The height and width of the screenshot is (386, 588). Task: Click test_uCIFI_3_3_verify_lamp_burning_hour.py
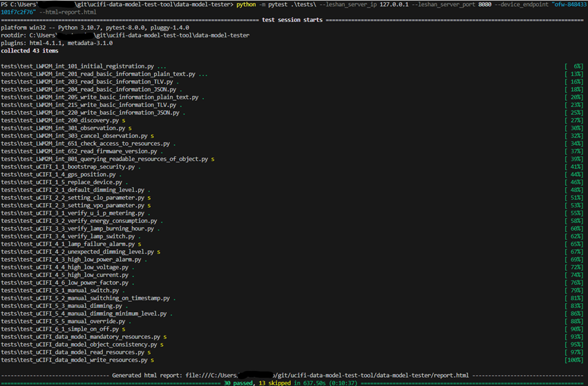pos(77,229)
